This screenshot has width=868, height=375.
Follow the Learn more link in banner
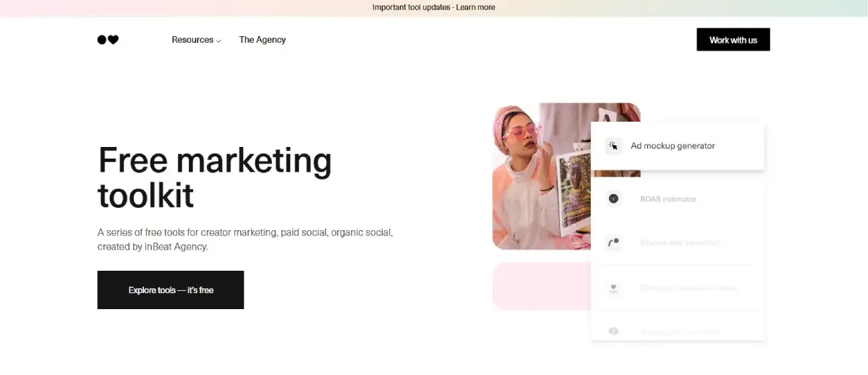click(475, 7)
